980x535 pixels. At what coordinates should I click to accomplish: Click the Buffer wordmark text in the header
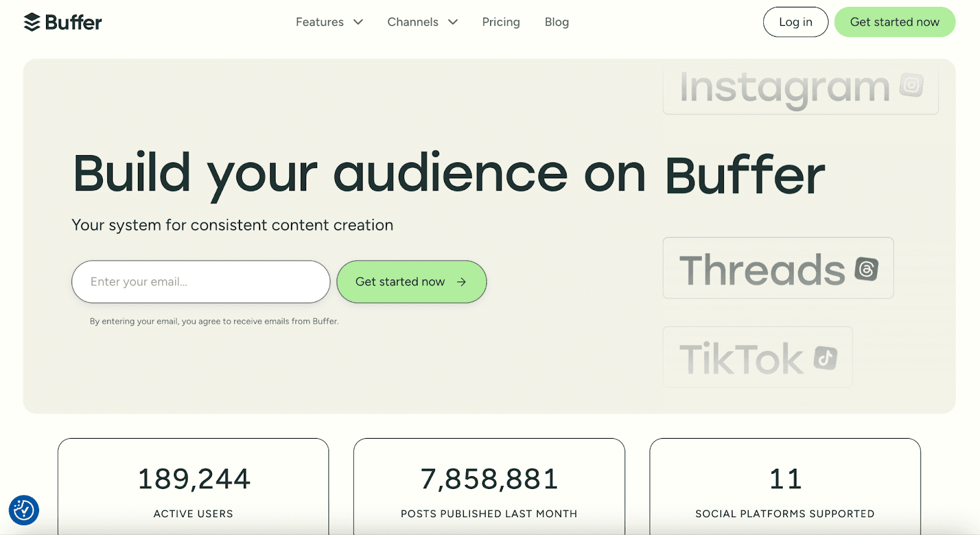(73, 22)
